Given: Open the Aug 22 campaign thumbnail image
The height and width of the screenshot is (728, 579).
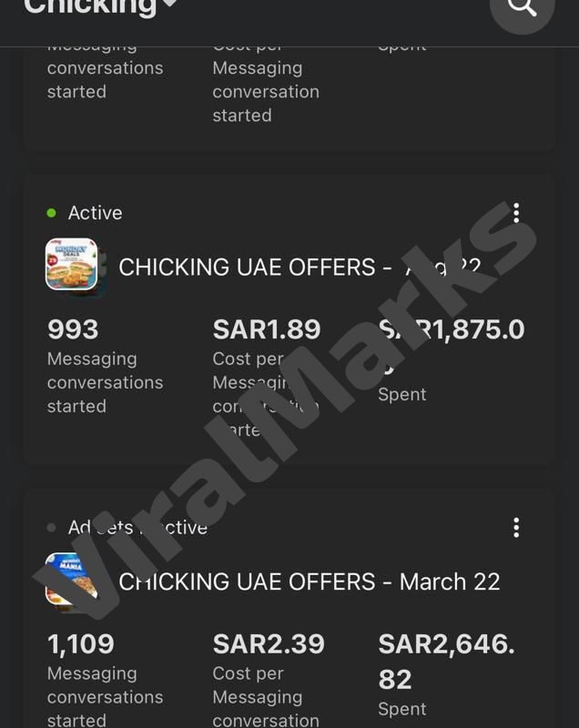Looking at the screenshot, I should pos(72,265).
